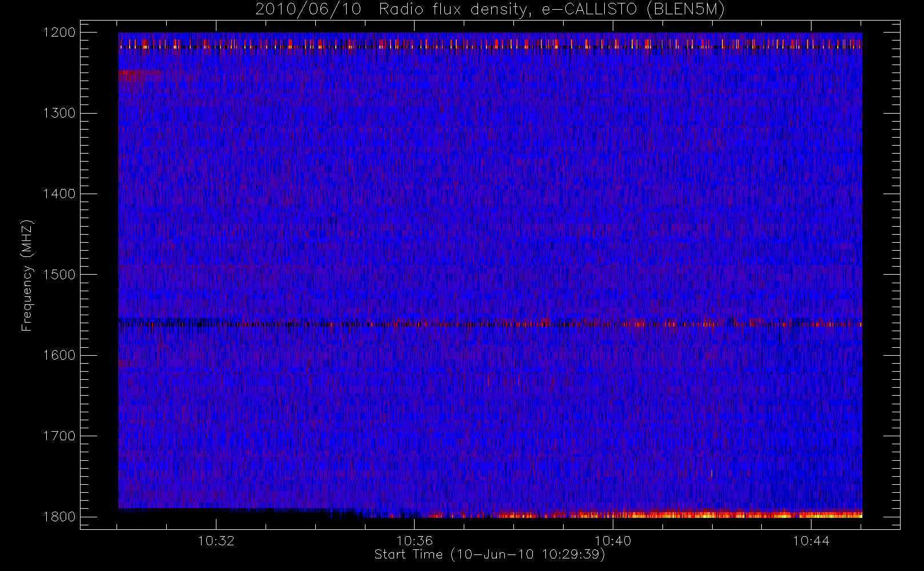Click the 1700 frequency tick label
924x571 pixels.
pyautogui.click(x=59, y=436)
